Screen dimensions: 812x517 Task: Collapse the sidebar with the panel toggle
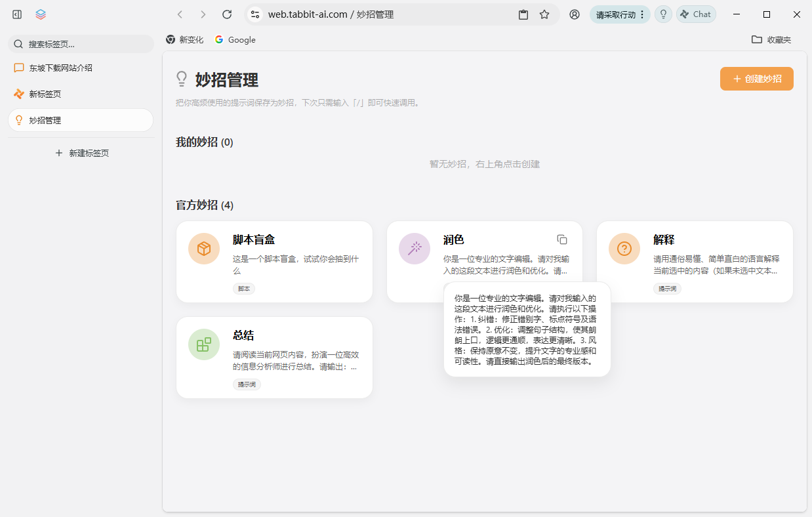point(16,14)
